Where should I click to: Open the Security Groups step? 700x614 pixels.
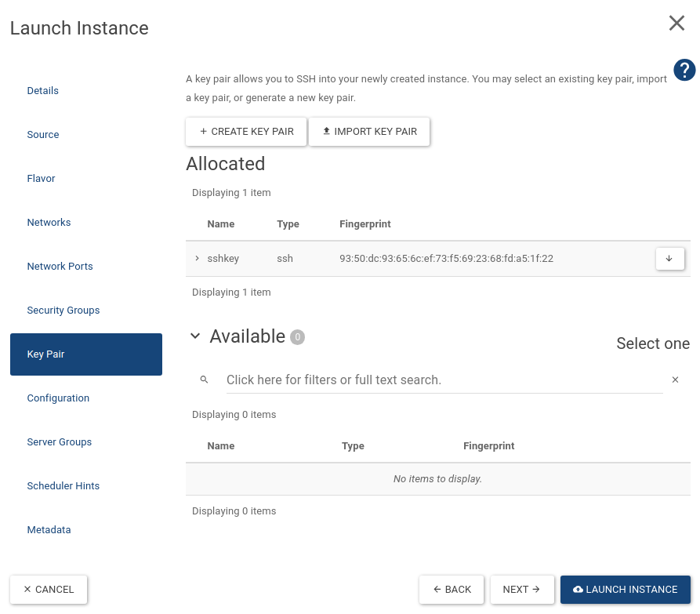point(63,311)
